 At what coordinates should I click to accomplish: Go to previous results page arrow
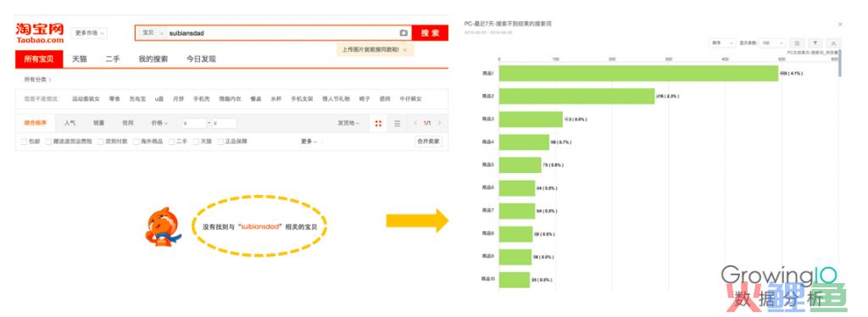point(415,123)
